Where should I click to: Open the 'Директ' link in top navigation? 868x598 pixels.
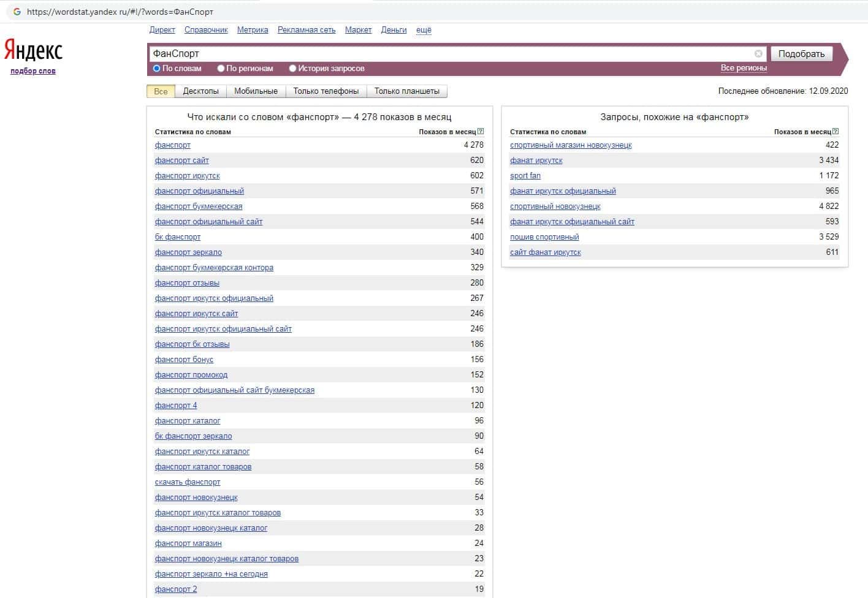pos(162,30)
